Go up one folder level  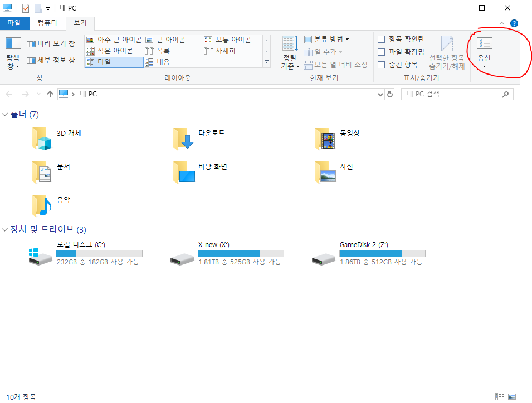[50, 94]
